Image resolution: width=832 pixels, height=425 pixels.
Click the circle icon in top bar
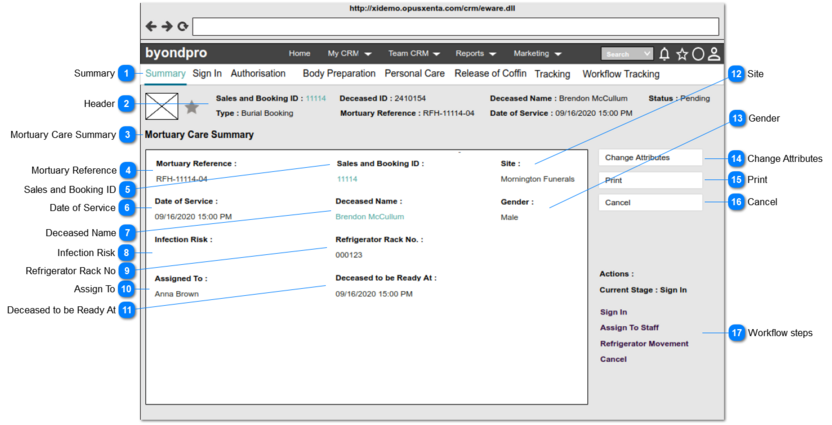pyautogui.click(x=698, y=54)
